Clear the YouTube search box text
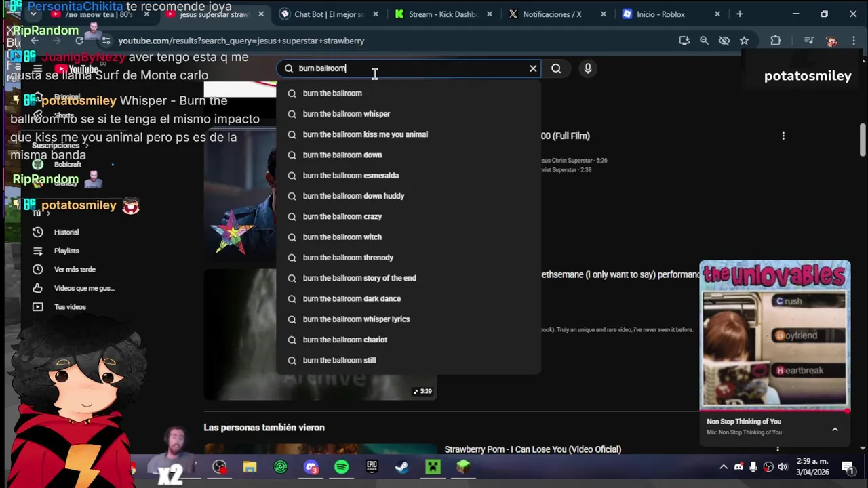 (533, 68)
